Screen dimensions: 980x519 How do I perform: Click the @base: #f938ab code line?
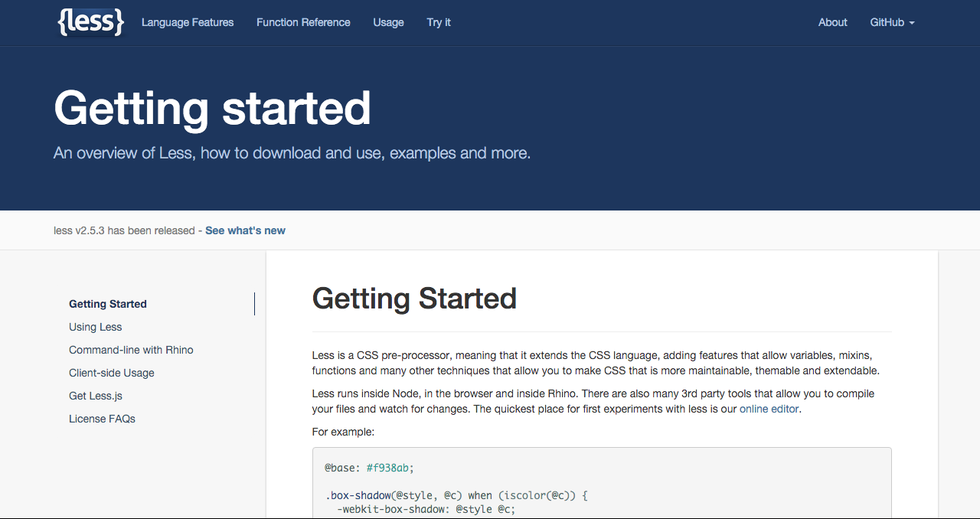click(369, 468)
